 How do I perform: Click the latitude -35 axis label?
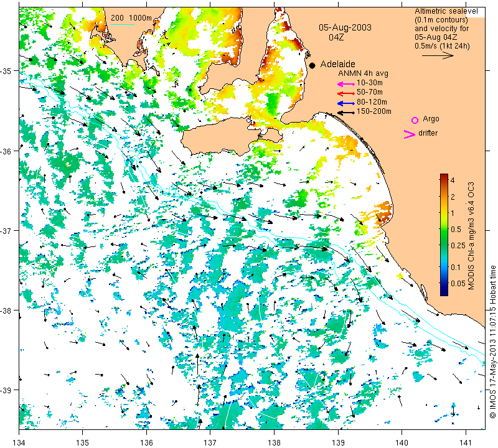(6, 71)
